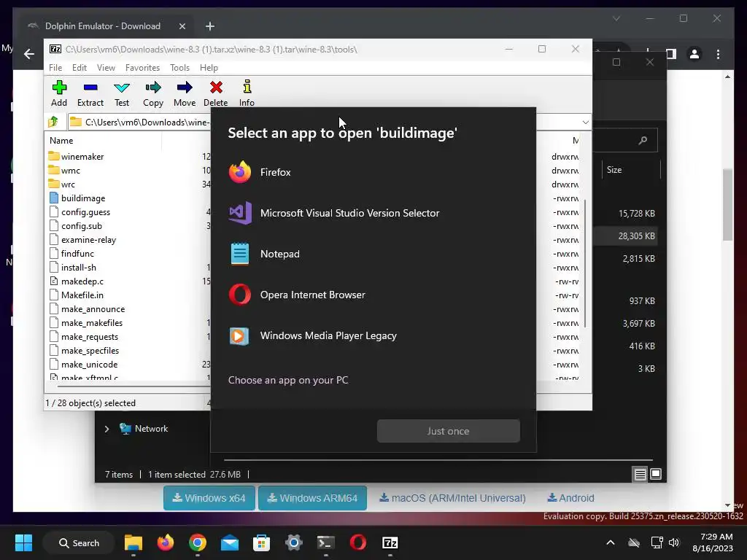Viewport: 747px width, 560px height.
Task: Click Choose an app on your PC
Action: pyautogui.click(x=288, y=380)
